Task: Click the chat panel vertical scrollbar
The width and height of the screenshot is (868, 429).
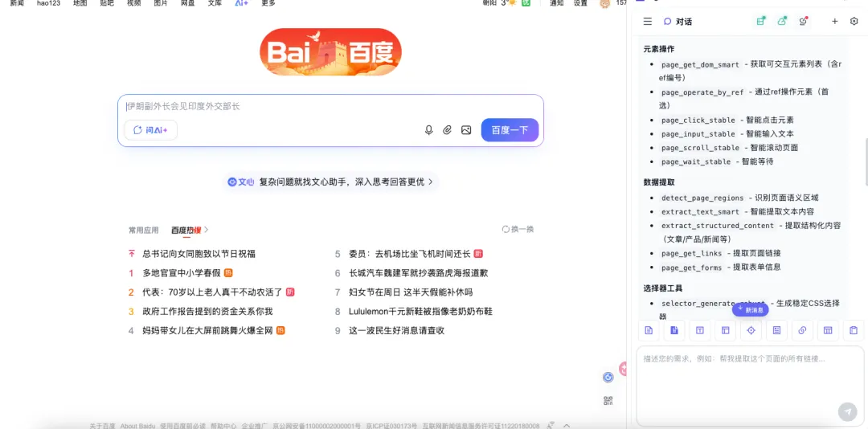Action: coord(866,161)
